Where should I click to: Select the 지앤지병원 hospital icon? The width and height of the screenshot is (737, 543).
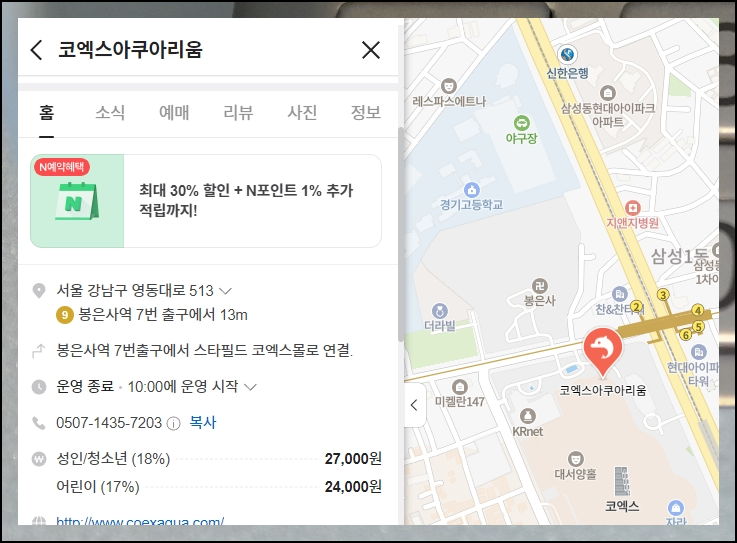coord(633,207)
